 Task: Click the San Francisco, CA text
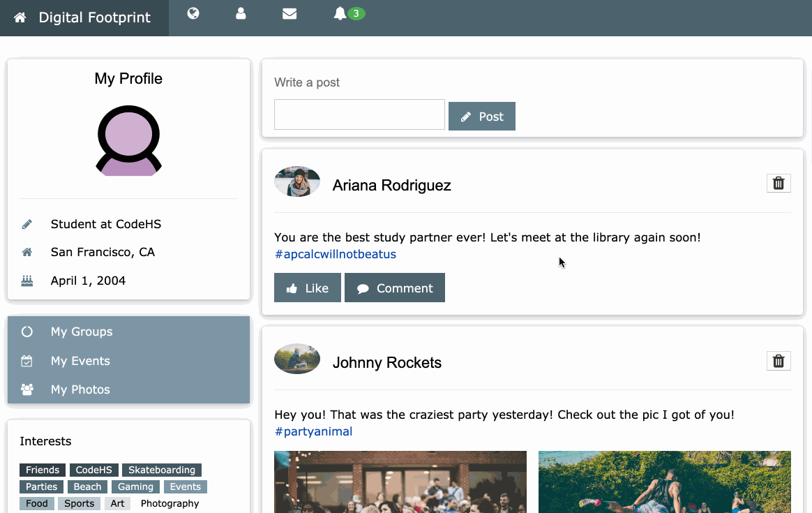coord(103,252)
